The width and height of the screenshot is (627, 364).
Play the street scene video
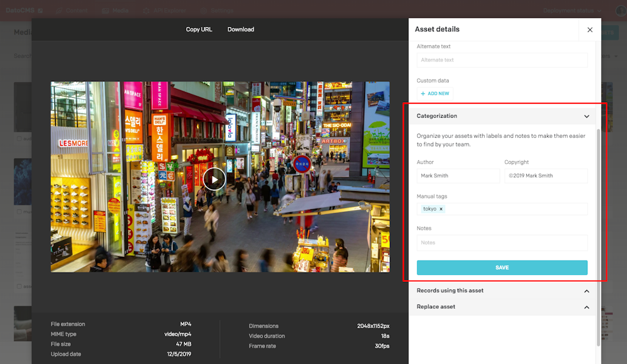pos(214,179)
